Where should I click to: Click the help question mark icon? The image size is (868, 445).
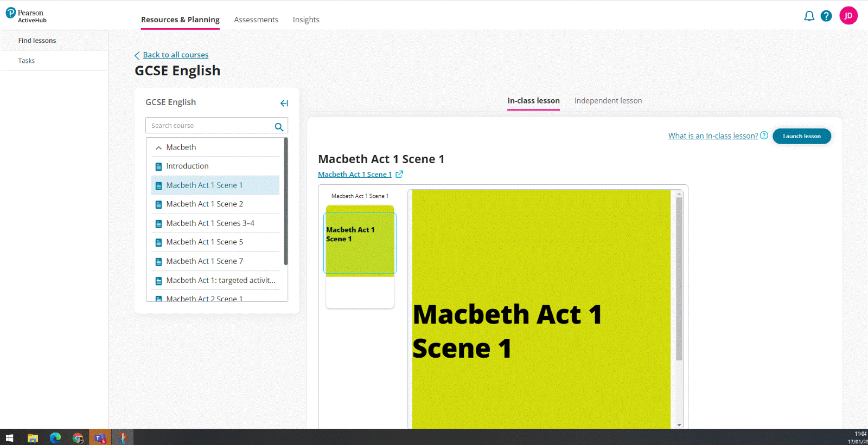(826, 16)
